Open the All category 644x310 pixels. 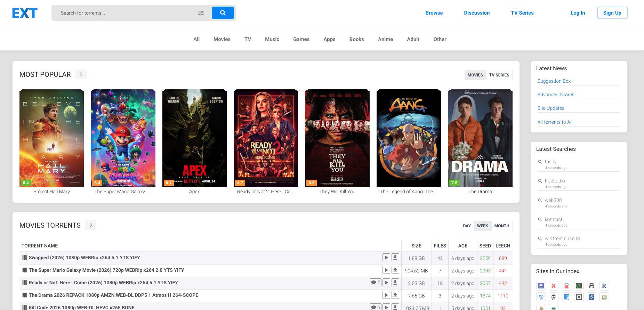click(196, 39)
